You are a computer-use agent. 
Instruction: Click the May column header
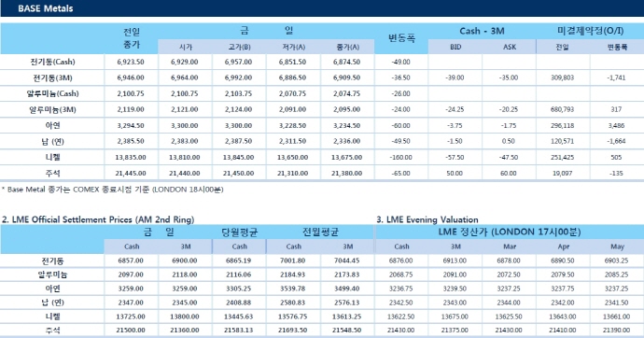(x=617, y=246)
